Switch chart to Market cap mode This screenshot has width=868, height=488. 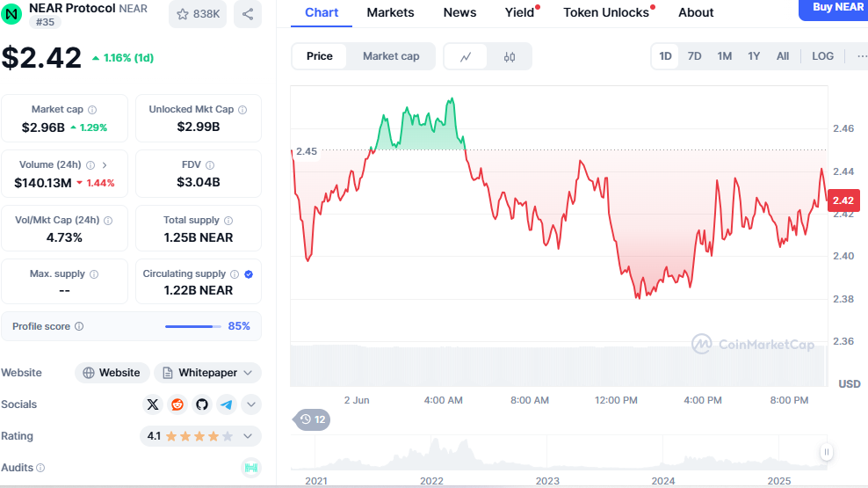click(391, 56)
